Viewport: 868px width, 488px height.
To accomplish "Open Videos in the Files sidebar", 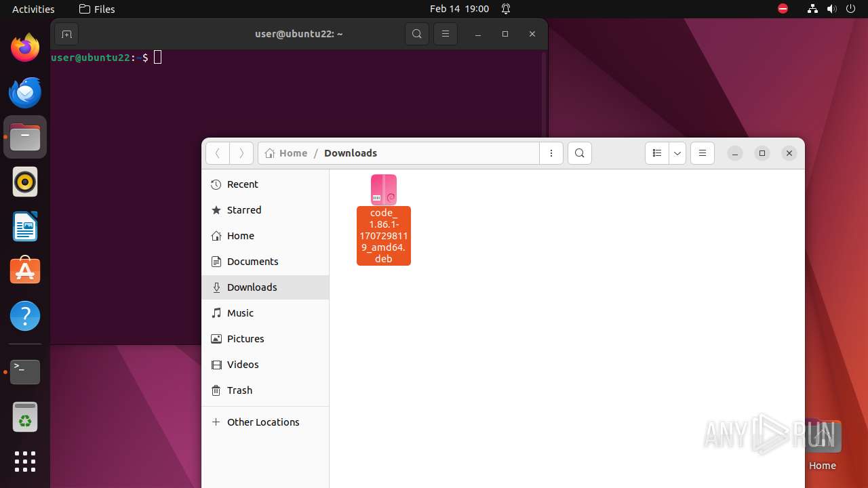I will [265, 365].
